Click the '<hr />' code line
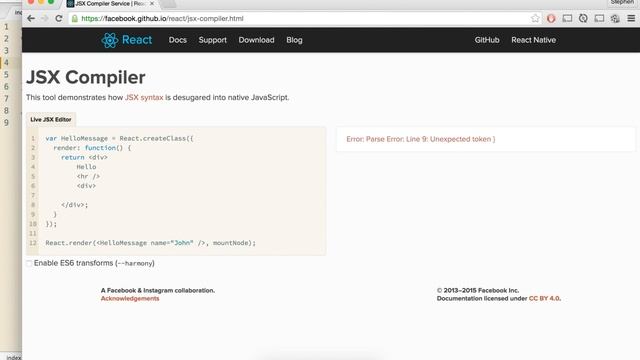Image resolution: width=640 pixels, height=360 pixels. [88, 176]
